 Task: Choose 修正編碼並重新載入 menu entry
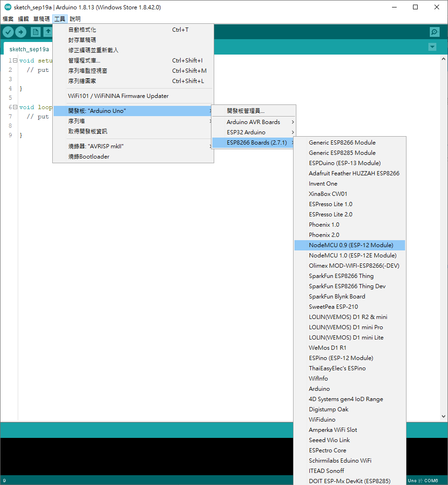tap(133, 50)
